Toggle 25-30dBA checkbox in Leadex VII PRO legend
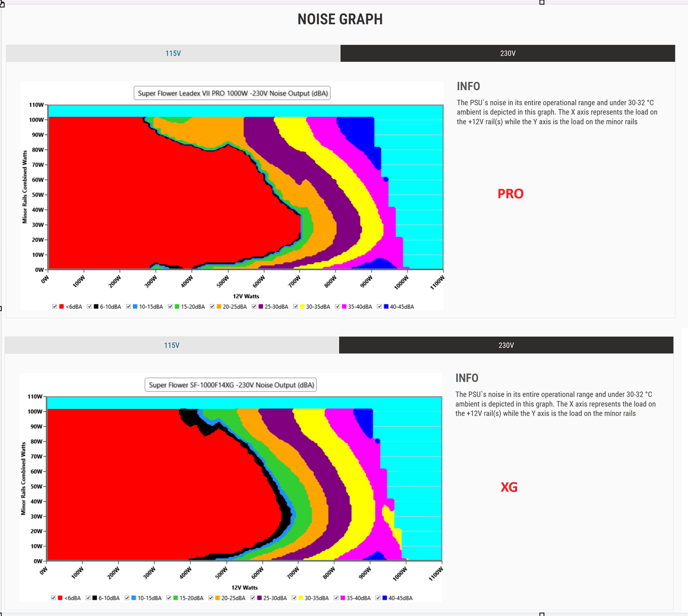The image size is (688, 616). [254, 307]
